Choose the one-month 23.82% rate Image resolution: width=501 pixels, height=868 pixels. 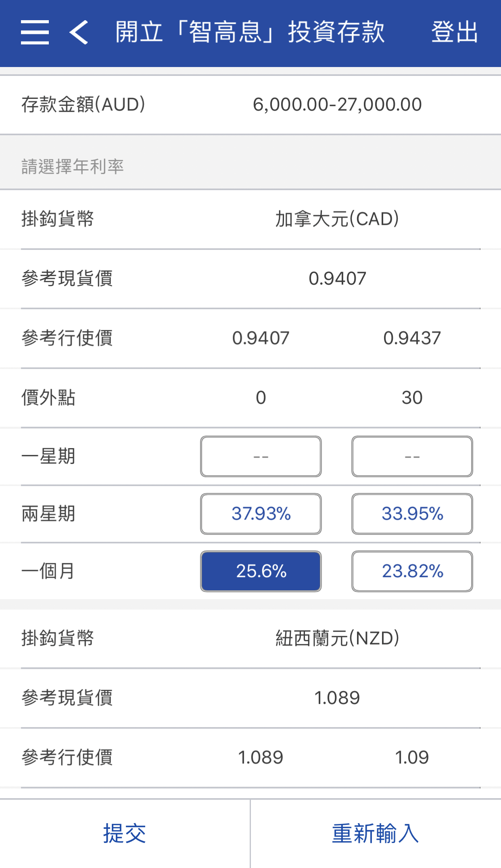(412, 571)
